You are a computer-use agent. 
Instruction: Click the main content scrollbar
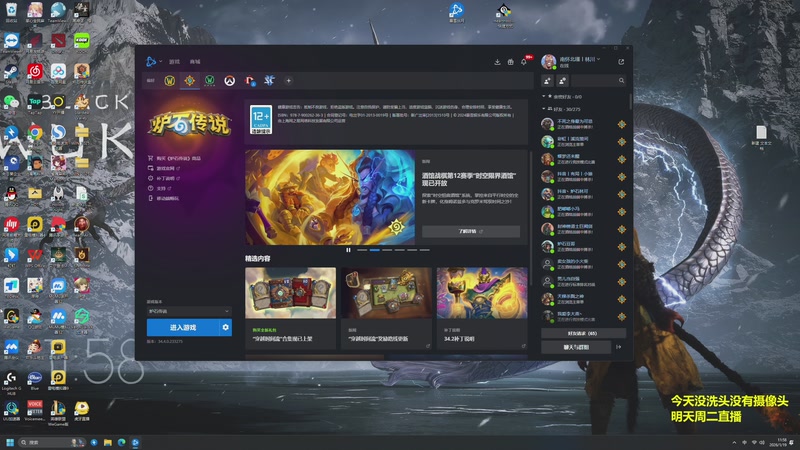tap(531, 217)
